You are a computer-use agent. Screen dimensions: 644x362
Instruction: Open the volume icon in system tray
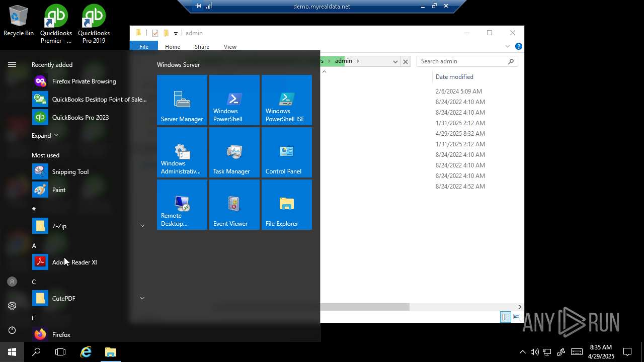pyautogui.click(x=534, y=352)
